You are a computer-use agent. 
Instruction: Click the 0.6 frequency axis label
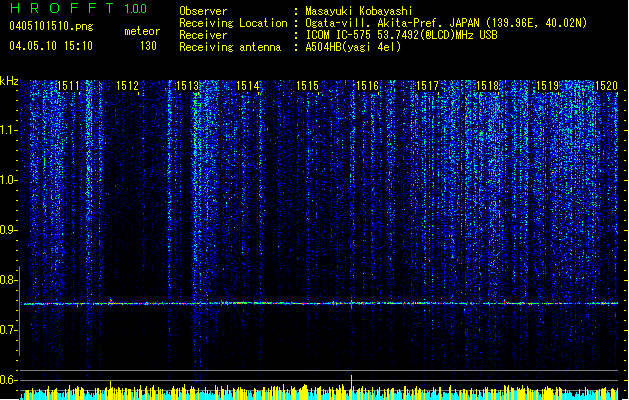[x=8, y=380]
